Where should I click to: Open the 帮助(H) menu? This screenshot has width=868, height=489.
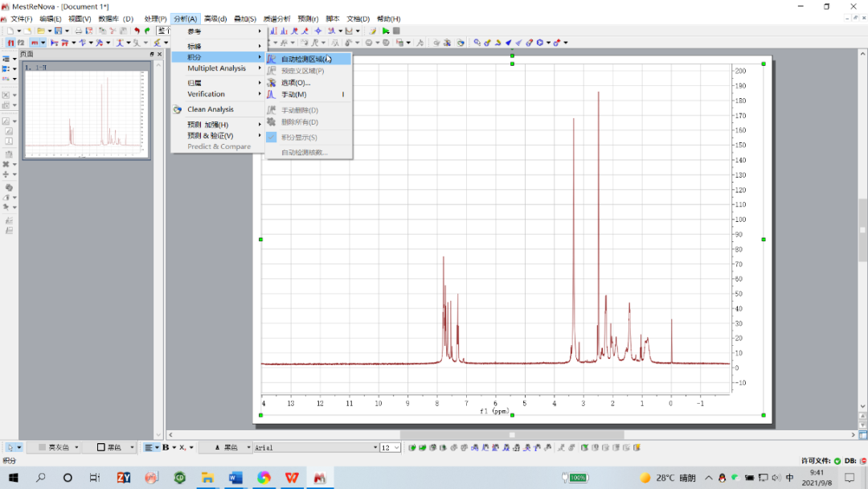click(389, 18)
